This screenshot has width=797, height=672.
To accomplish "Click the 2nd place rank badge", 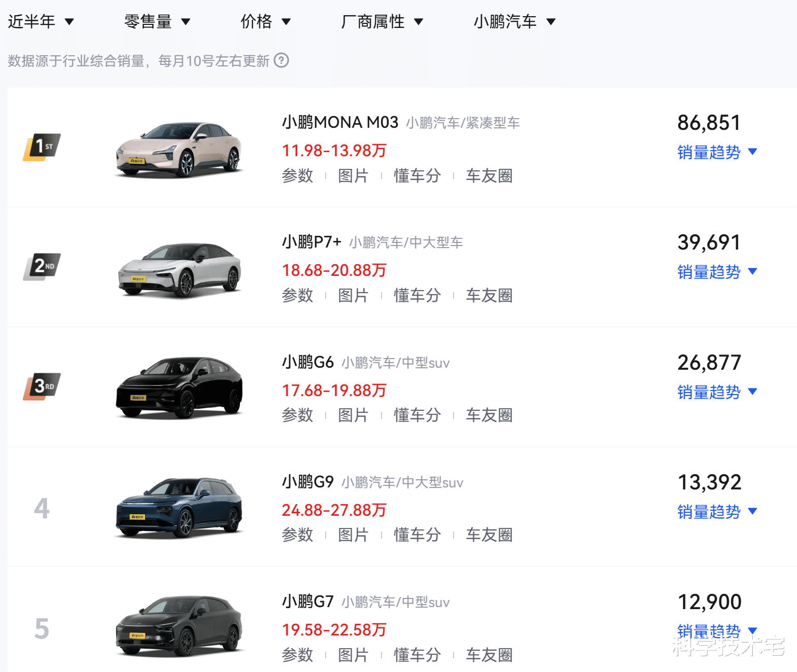I will (x=42, y=266).
